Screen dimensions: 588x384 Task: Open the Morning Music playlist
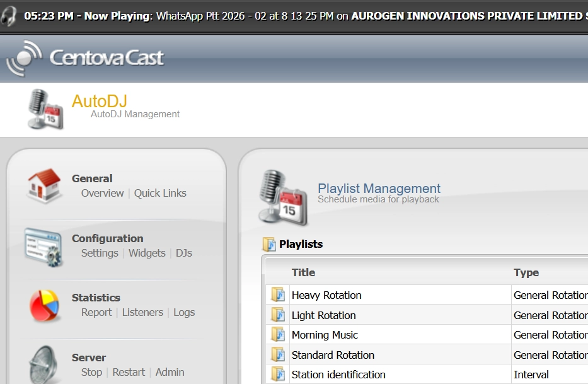click(x=325, y=335)
